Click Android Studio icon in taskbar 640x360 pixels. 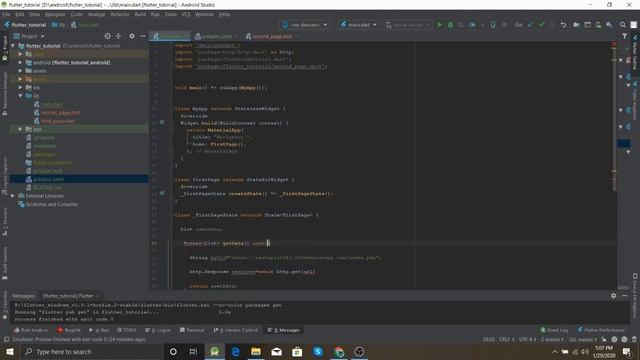(x=214, y=351)
